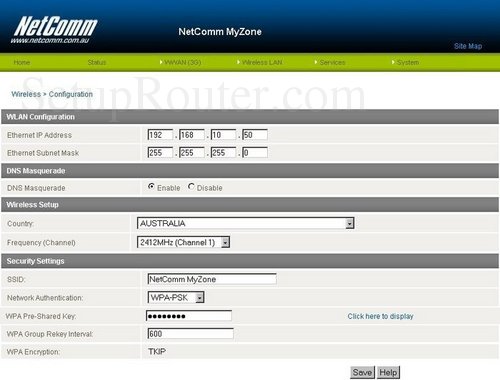Click the Wireless Setup section header
Image resolution: width=500 pixels, height=380 pixels.
click(250, 205)
